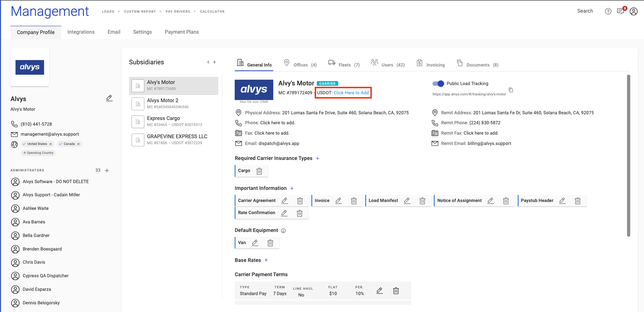Open the Users (42) tab
644x312 pixels.
pyautogui.click(x=388, y=64)
